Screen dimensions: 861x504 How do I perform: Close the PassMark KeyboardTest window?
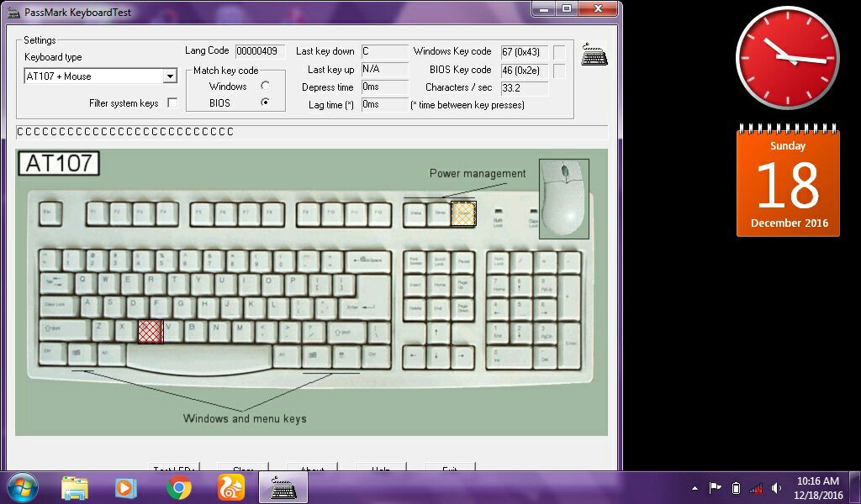point(599,8)
